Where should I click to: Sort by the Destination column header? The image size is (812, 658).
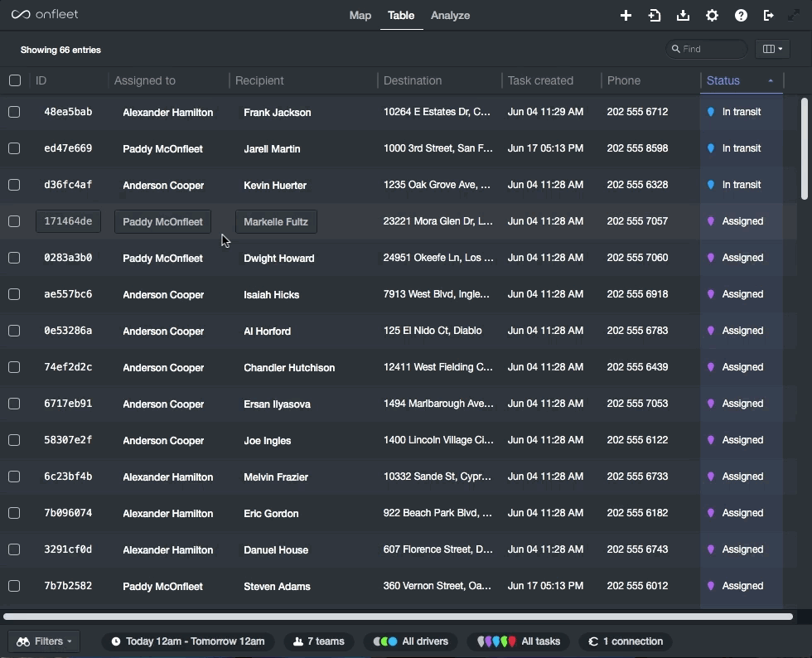[x=413, y=80]
